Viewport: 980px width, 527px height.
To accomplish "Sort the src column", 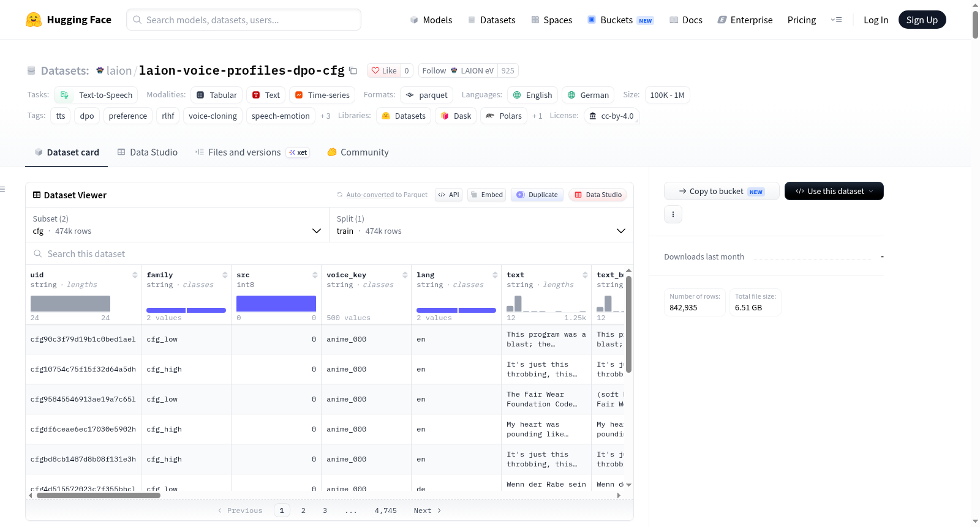I will [x=315, y=275].
